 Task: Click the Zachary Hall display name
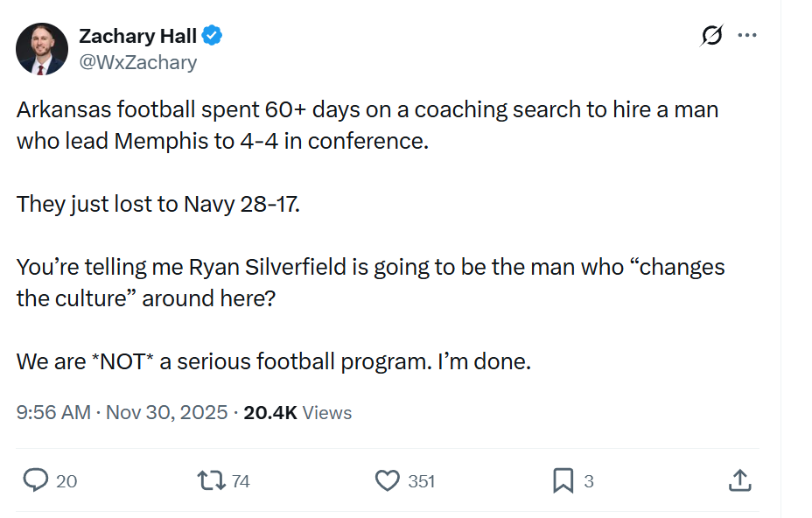137,36
